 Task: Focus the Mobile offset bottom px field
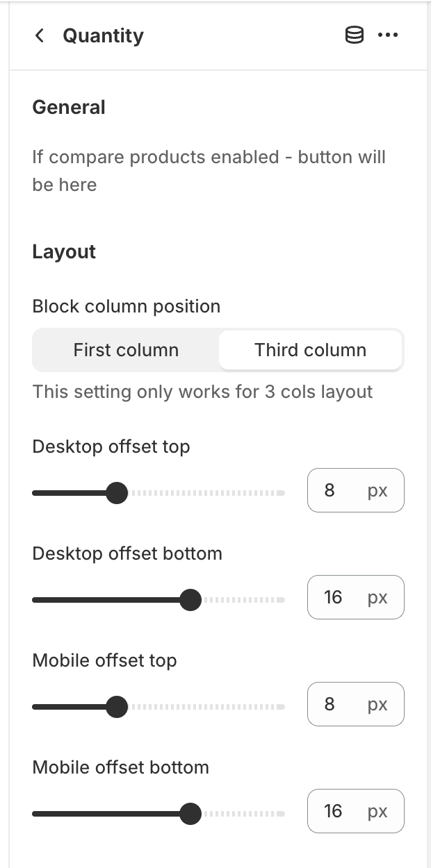click(355, 811)
